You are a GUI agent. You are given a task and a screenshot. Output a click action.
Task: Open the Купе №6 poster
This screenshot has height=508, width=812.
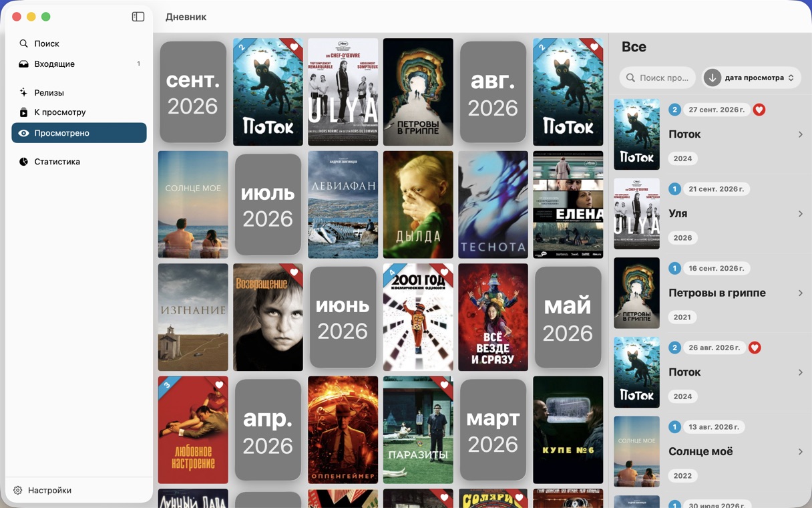coord(568,430)
